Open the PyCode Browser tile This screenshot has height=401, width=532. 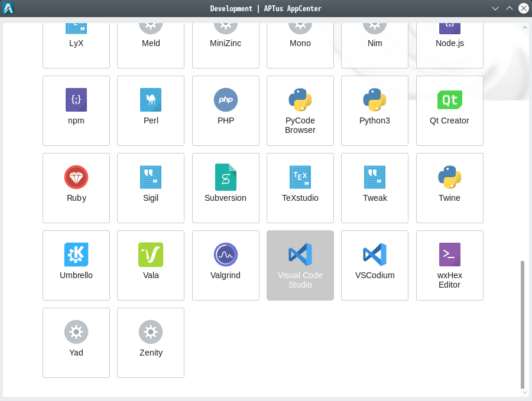[x=300, y=111]
